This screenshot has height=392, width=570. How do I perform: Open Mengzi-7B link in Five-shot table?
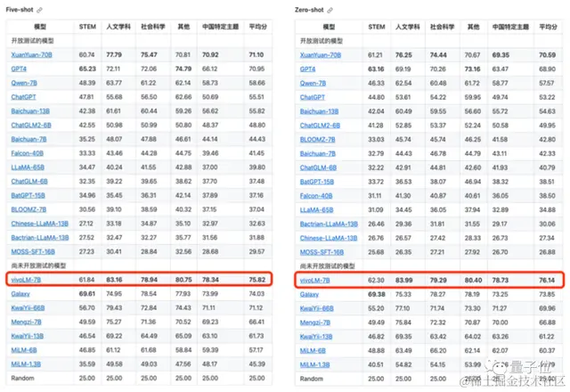[26, 322]
